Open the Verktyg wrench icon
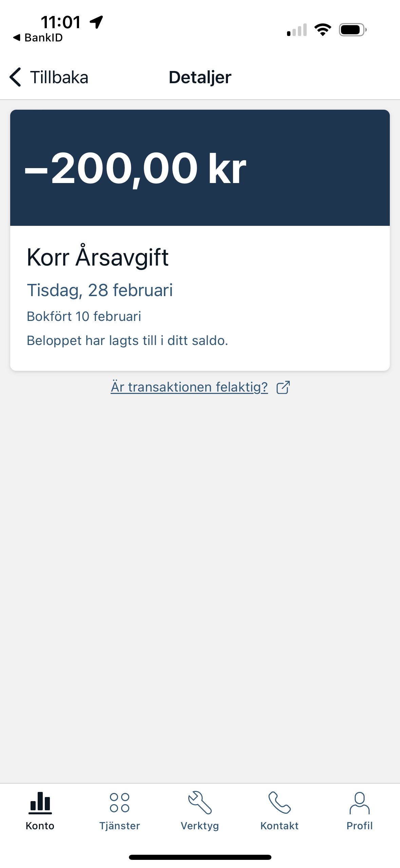 pyautogui.click(x=200, y=803)
